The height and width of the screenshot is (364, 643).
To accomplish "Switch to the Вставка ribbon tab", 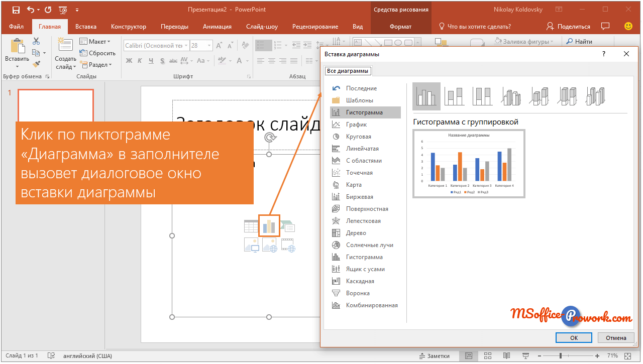I will tap(86, 27).
